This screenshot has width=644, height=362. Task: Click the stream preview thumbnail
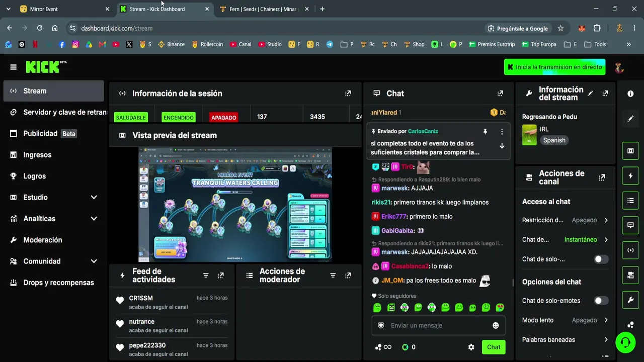235,204
